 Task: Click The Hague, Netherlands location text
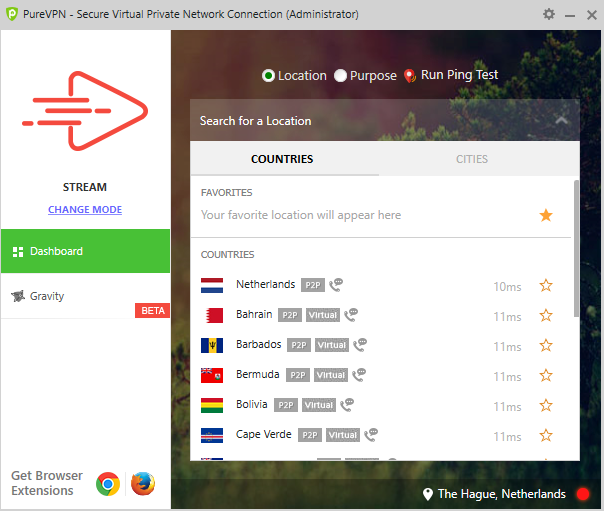coord(502,494)
